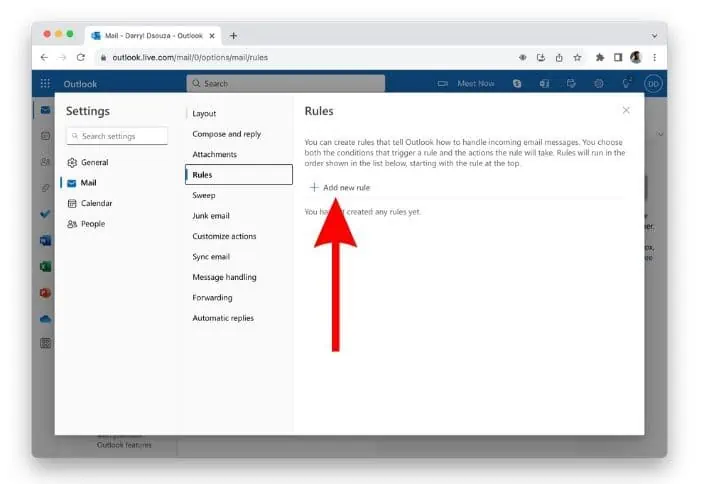
Task: Open the Junk email settings
Action: click(211, 216)
